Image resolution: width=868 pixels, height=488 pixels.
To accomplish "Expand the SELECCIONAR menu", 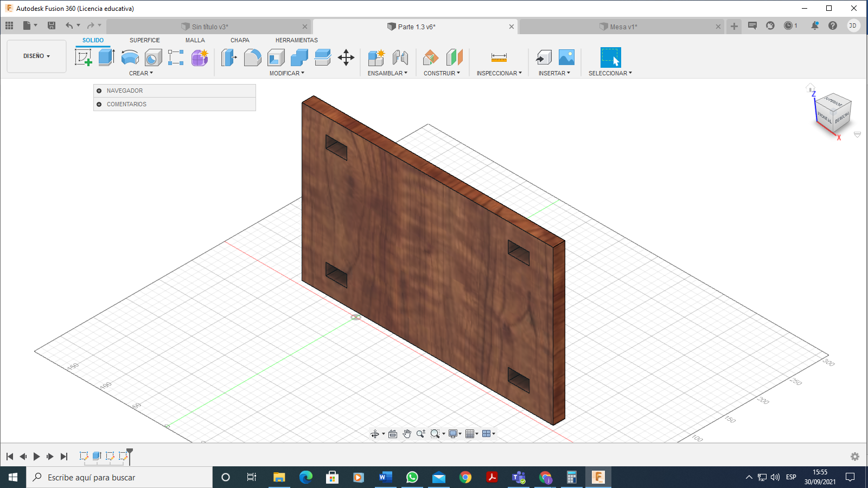I will [x=610, y=73].
